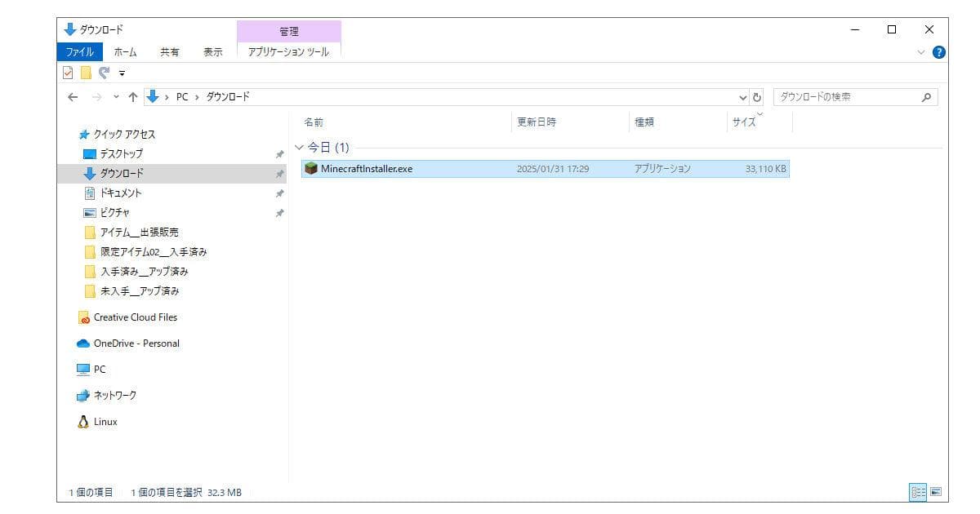Open the quick access toolbar customize dropdown
The width and height of the screenshot is (980, 514).
tap(122, 73)
